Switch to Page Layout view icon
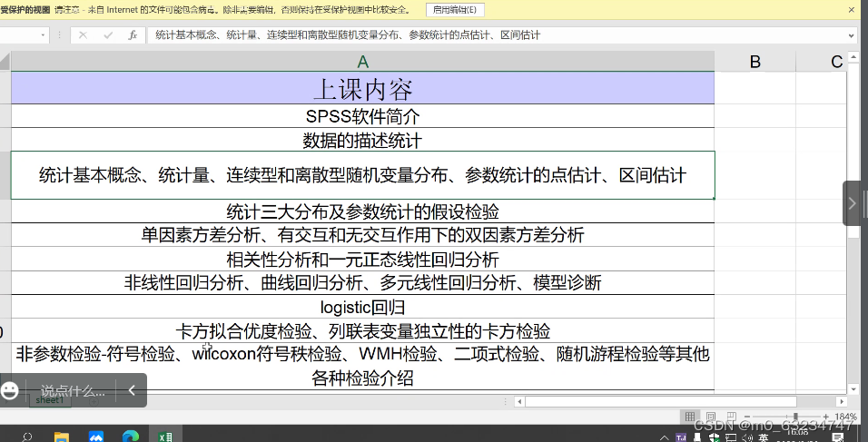The height and width of the screenshot is (442, 868). [710, 416]
